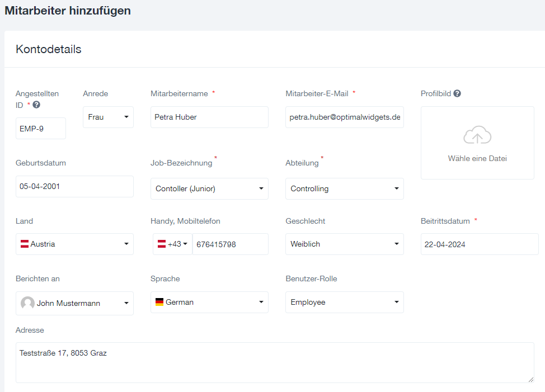Click the help icon next to Profilbild
The width and height of the screenshot is (545, 392).
click(x=457, y=93)
